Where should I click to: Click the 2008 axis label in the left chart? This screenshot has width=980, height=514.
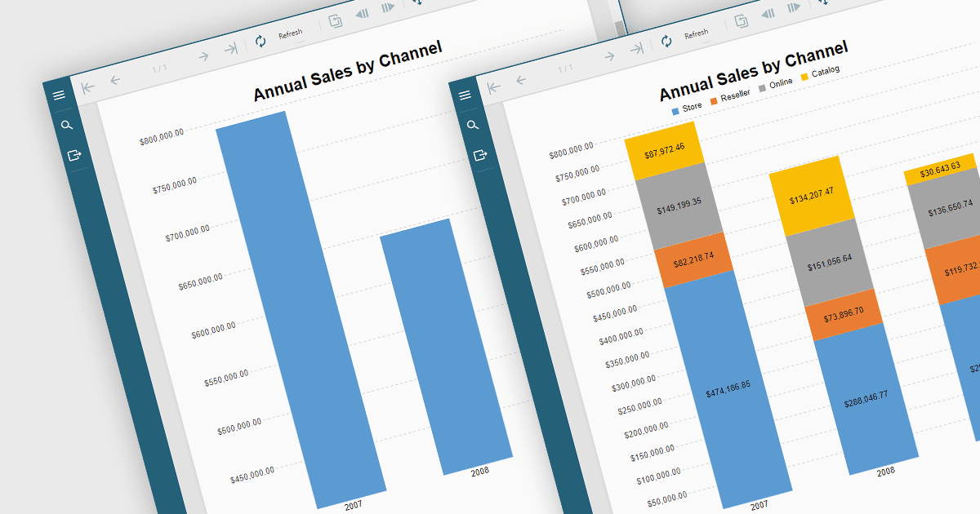click(x=479, y=472)
